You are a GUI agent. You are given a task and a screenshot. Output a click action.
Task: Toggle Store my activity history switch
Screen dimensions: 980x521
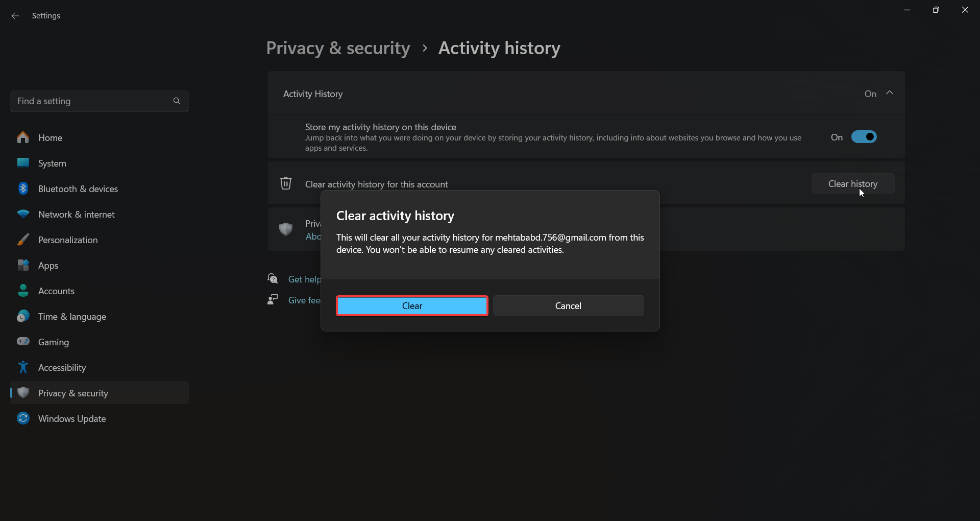point(864,137)
